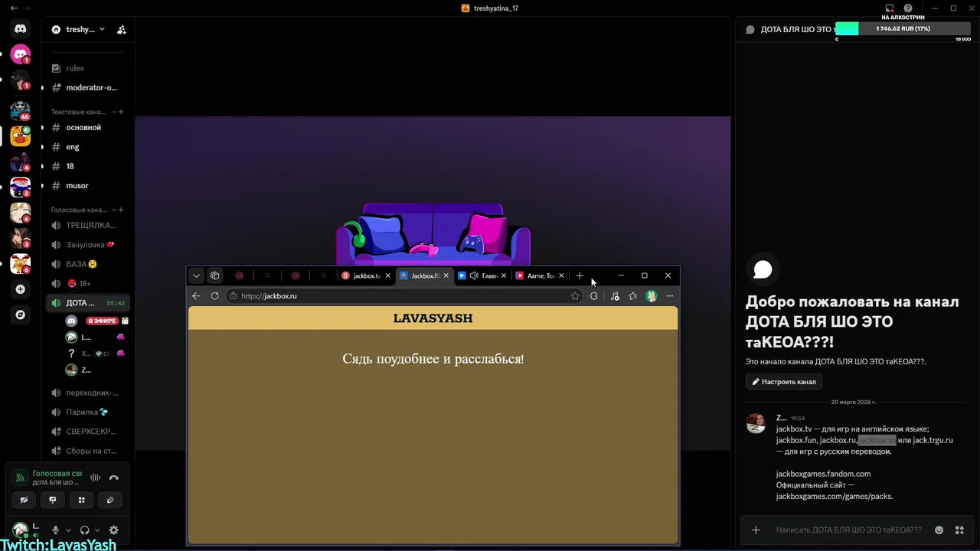Viewport: 980px width, 551px height.
Task: Switch to the Главн browser tab
Action: [x=482, y=275]
